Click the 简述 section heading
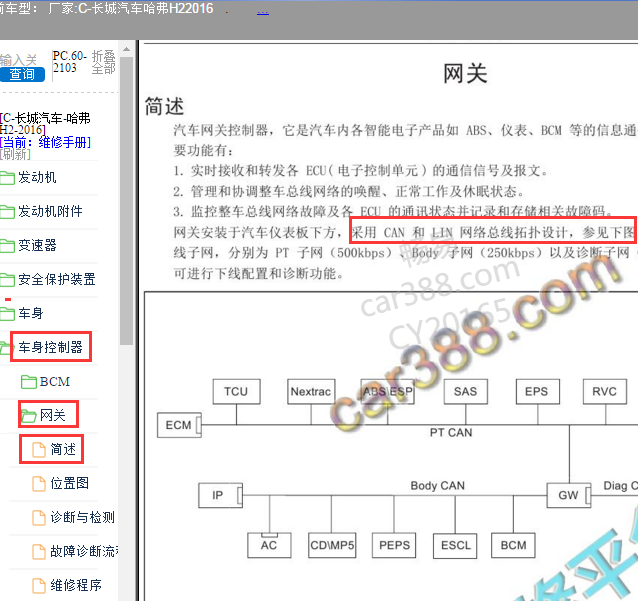 pos(164,106)
